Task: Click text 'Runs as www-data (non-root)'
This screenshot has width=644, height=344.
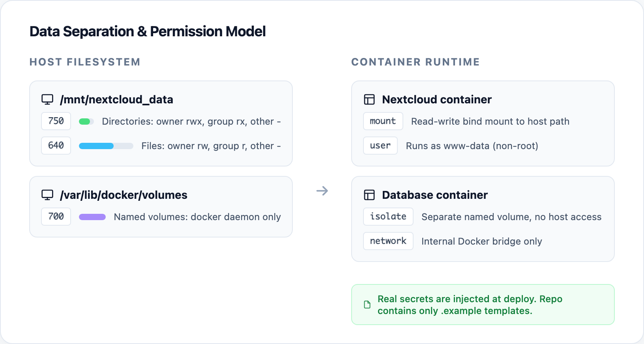Action: coord(472,146)
